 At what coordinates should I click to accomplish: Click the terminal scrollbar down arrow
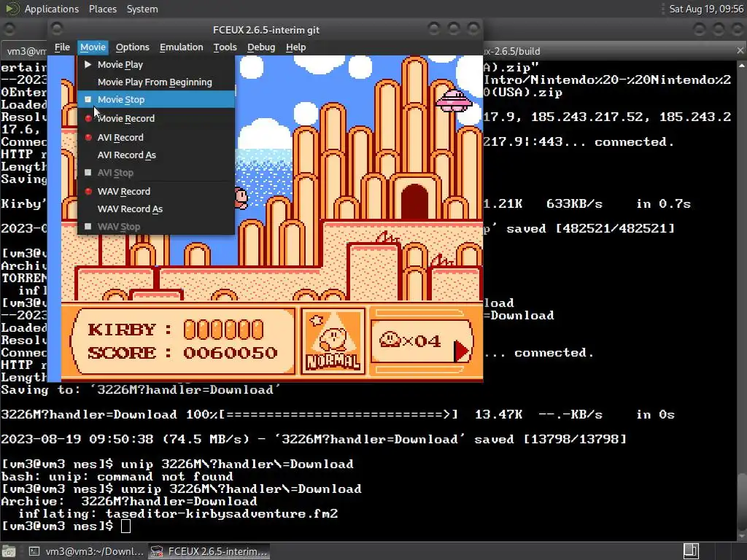[x=742, y=536]
